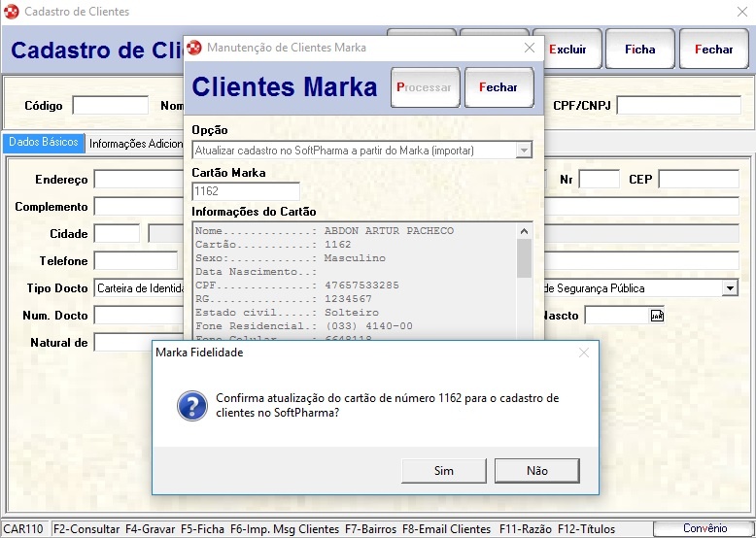Click the Manutenção de Clientes Marka title icon
756x538 pixels.
(193, 48)
